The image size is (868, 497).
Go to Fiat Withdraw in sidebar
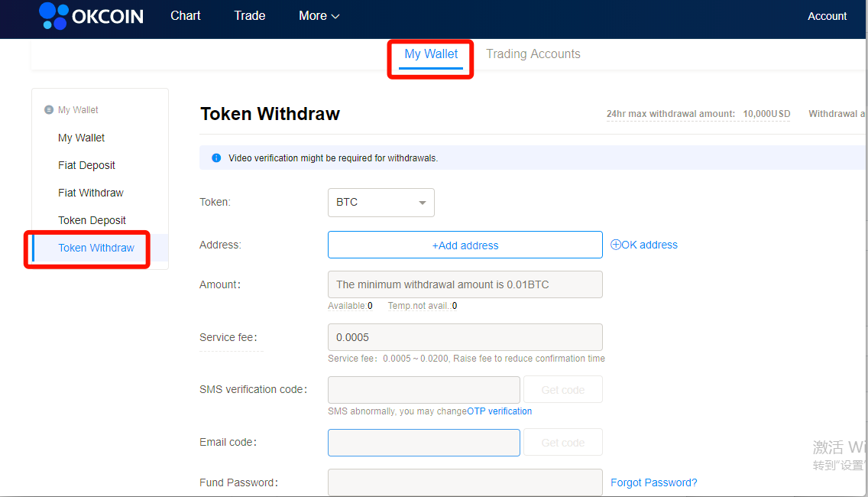91,193
